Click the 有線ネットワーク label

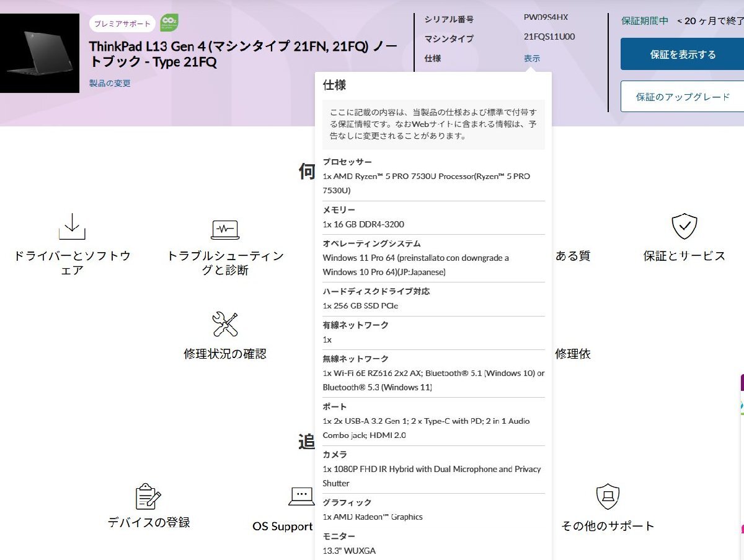coord(355,325)
